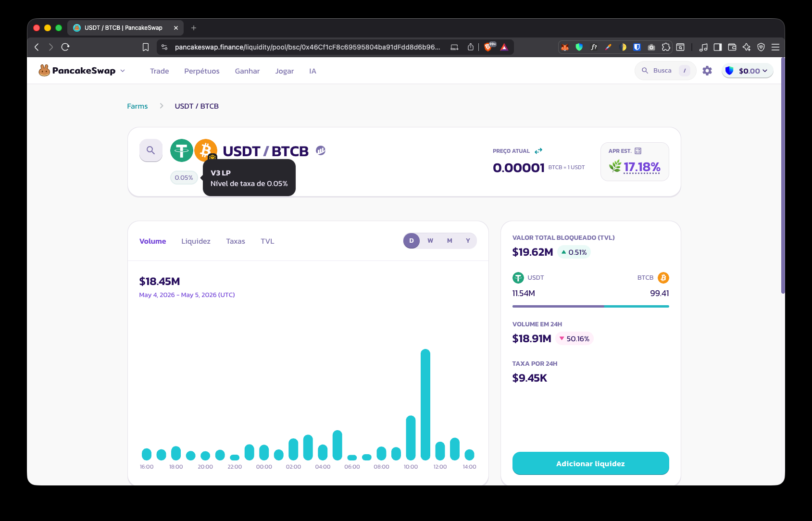Image resolution: width=812 pixels, height=521 pixels.
Task: Switch to the Volume chart tab
Action: pos(152,241)
